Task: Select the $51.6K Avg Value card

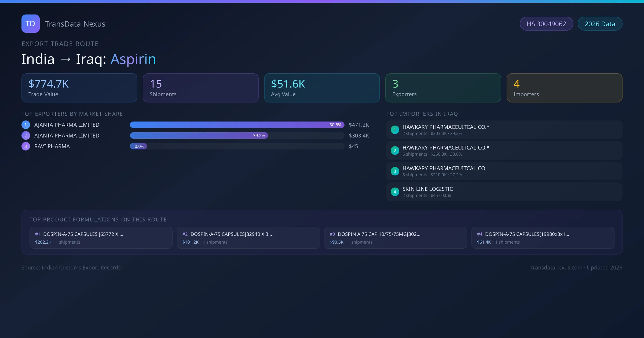Action: tap(322, 88)
